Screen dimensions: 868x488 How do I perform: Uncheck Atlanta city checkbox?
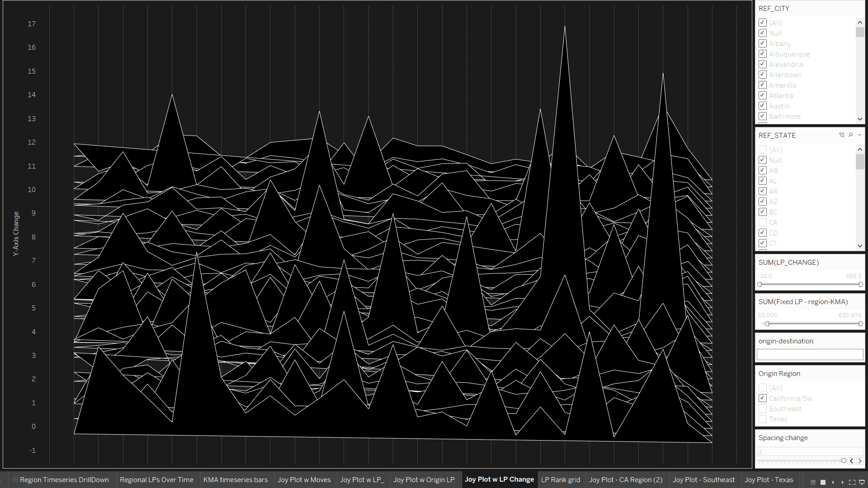(x=763, y=95)
